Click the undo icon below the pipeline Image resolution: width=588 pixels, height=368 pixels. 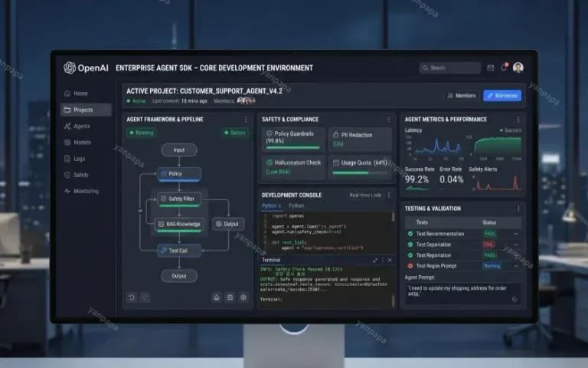pyautogui.click(x=132, y=297)
